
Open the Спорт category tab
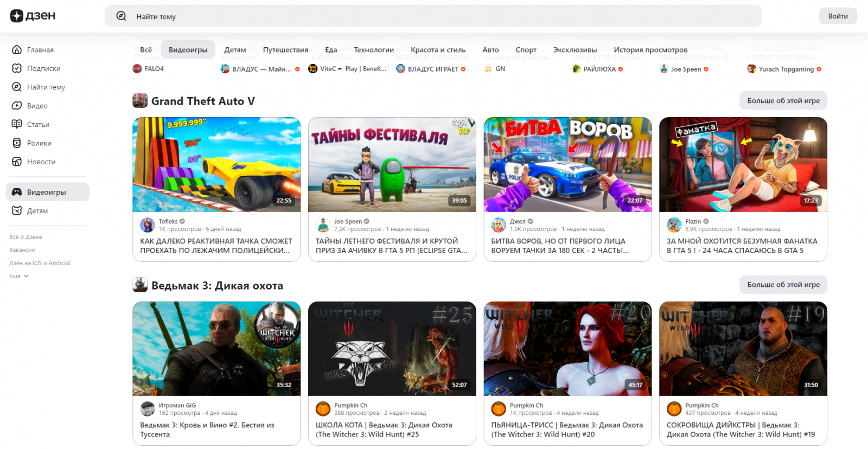click(x=526, y=50)
